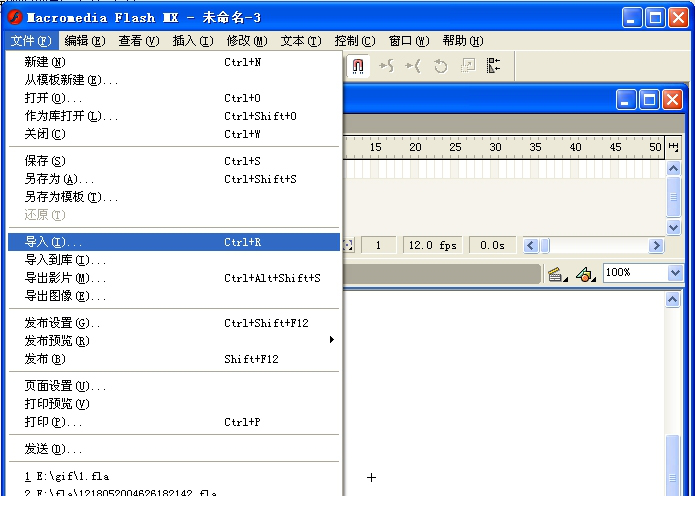
Task: Click frame 20 on the timeline ruler
Action: pos(415,147)
